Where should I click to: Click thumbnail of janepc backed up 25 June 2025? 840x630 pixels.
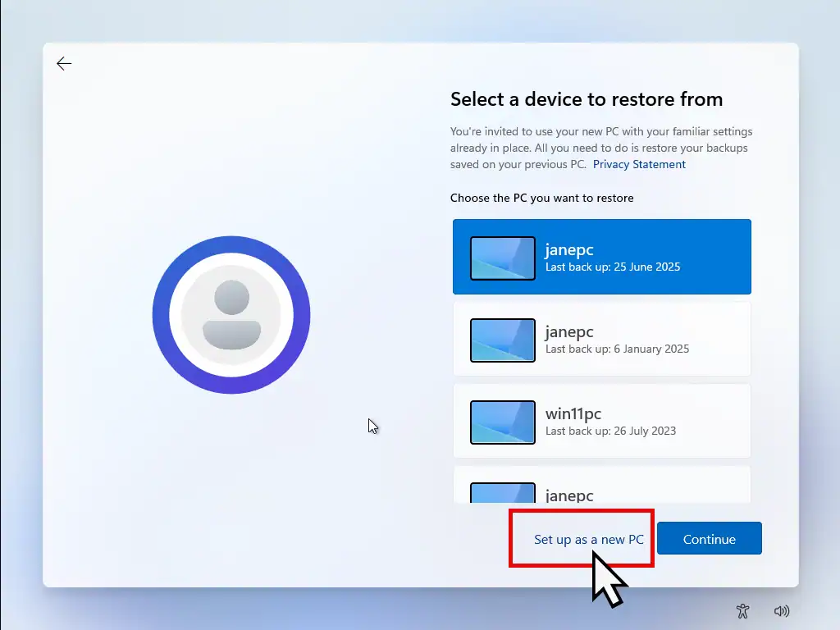tap(503, 258)
